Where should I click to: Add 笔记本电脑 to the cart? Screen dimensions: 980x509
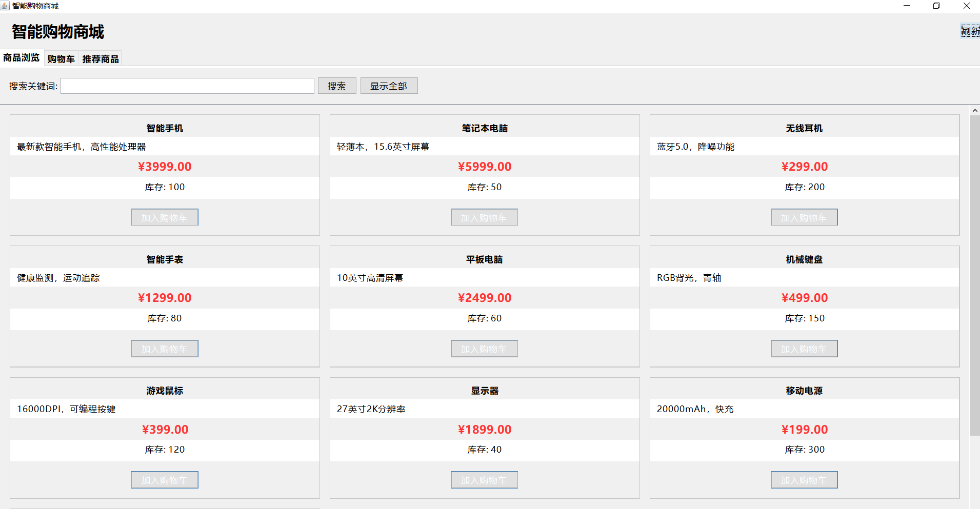[484, 217]
